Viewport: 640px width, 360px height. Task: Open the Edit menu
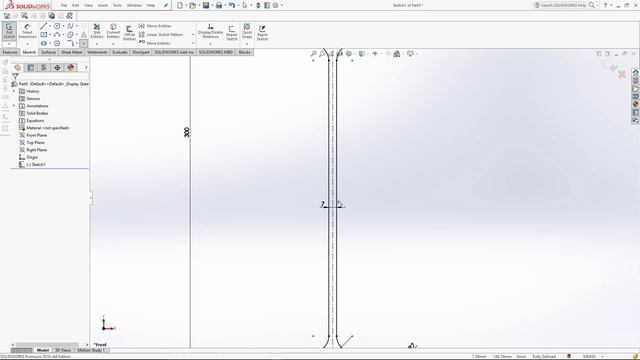[x=76, y=6]
